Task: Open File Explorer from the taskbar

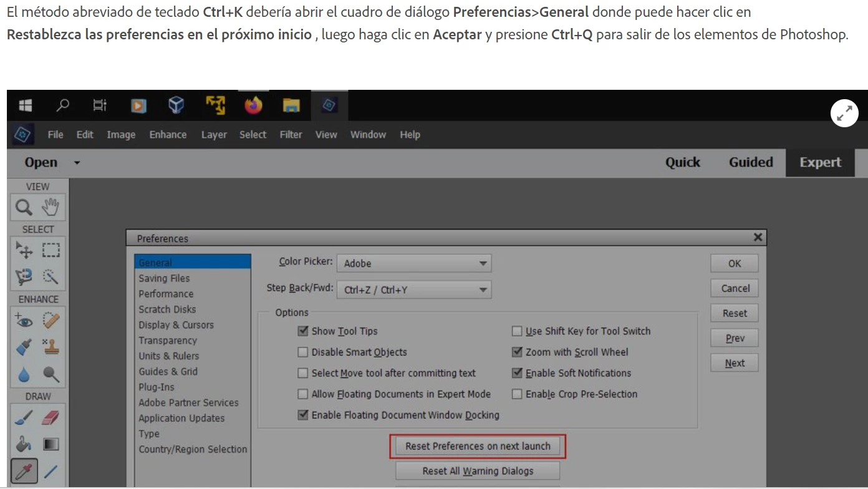Action: [291, 105]
